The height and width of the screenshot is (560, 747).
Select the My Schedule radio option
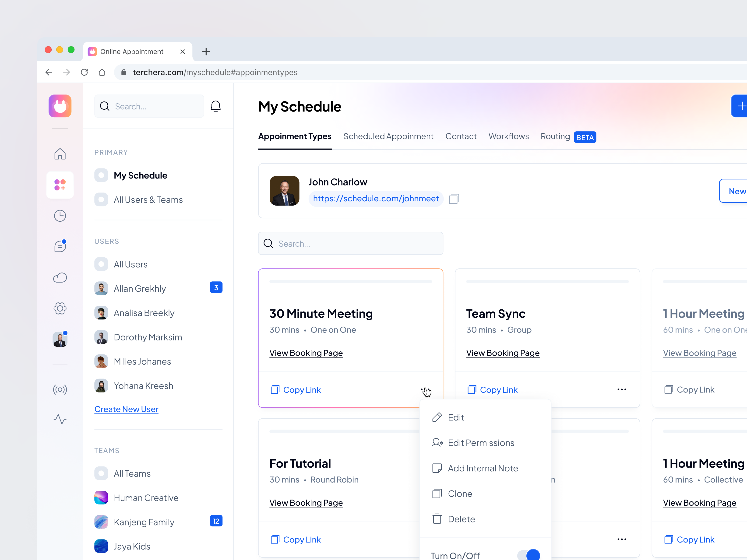101,175
